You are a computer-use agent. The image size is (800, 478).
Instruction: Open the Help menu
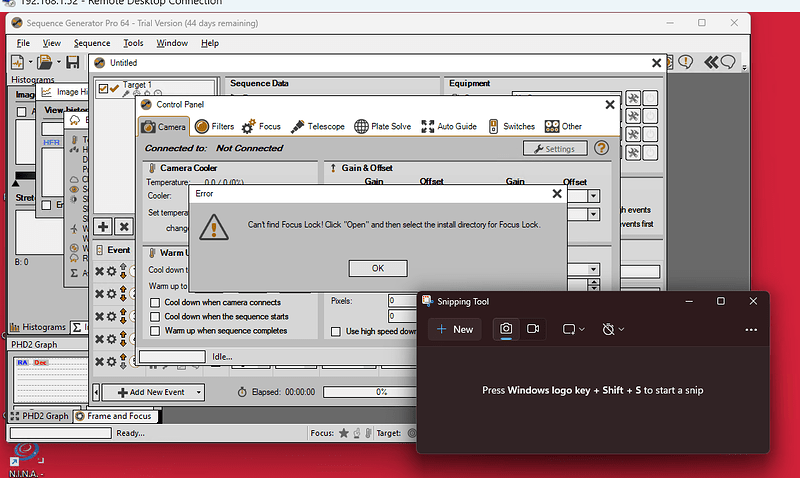[x=210, y=43]
